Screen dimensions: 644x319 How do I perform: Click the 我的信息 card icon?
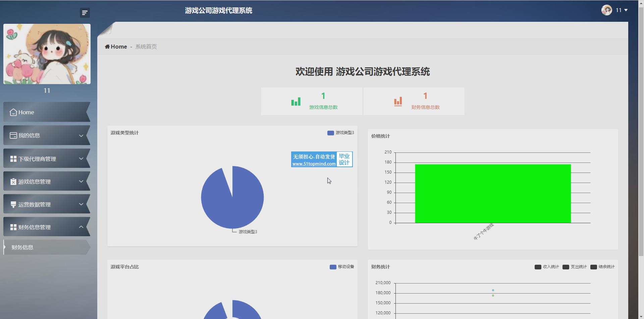pos(13,135)
